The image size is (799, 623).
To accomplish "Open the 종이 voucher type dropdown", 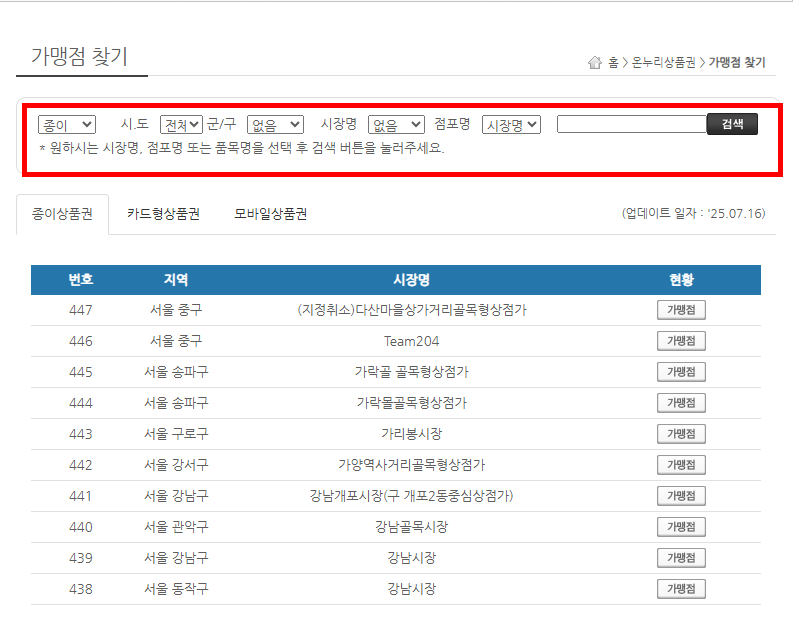I will (67, 125).
